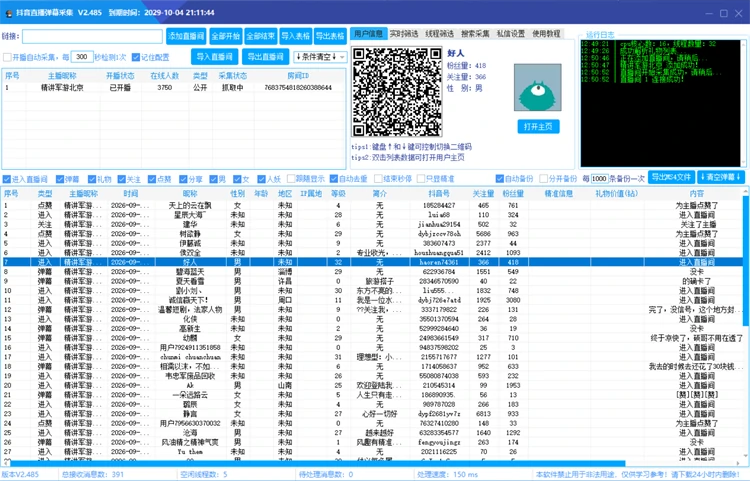Toggle the 女 gender checkbox
The image size is (750, 481).
coord(237,179)
